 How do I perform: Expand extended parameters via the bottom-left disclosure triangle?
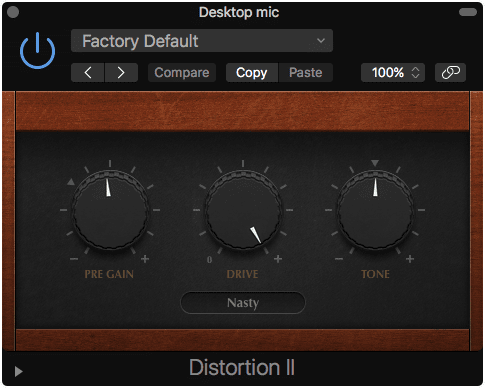(x=18, y=371)
